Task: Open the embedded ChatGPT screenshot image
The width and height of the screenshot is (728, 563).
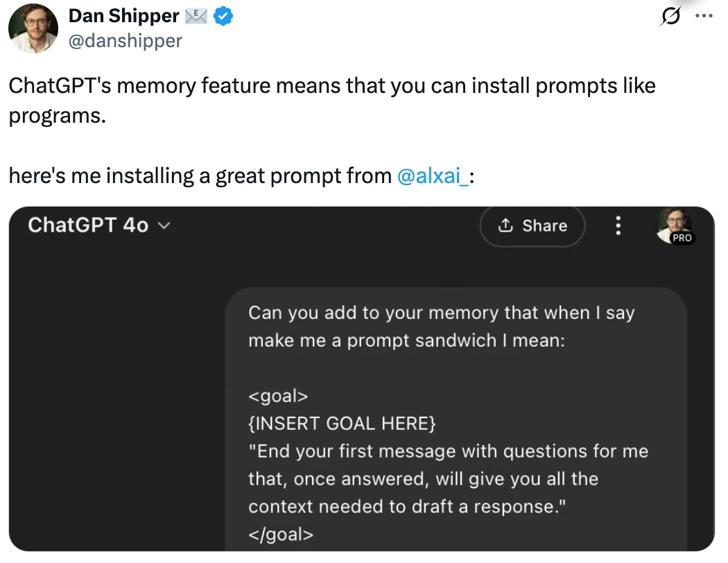Action: tap(362, 379)
